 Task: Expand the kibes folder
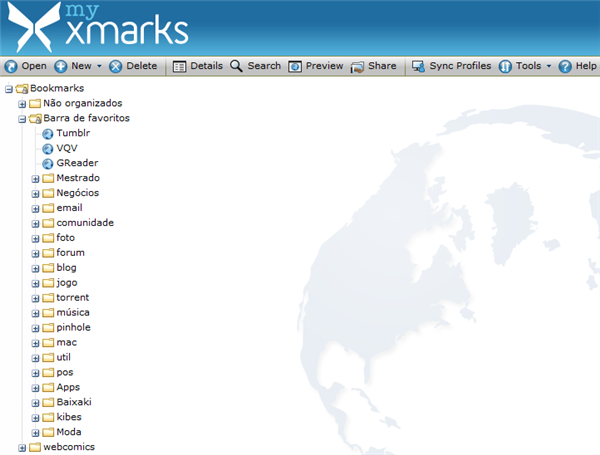pos(36,418)
